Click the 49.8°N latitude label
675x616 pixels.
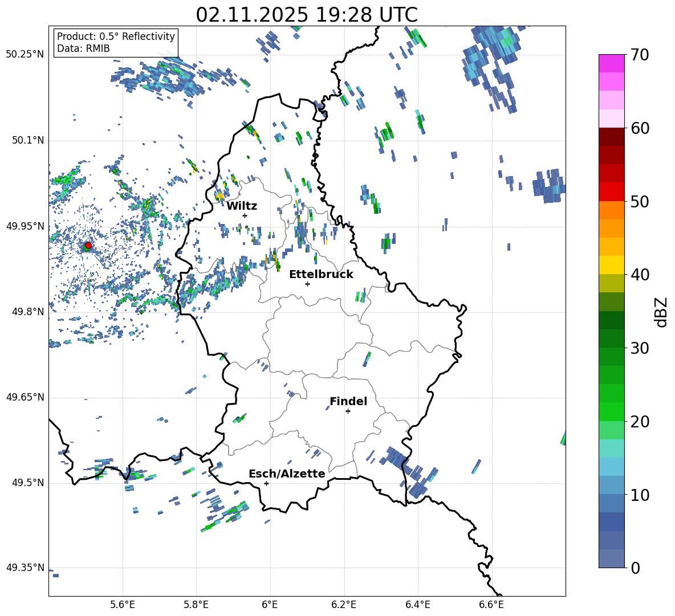coord(27,312)
